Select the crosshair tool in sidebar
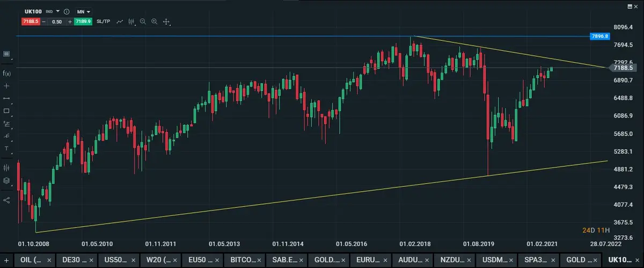This screenshot has width=644, height=268. [7, 86]
